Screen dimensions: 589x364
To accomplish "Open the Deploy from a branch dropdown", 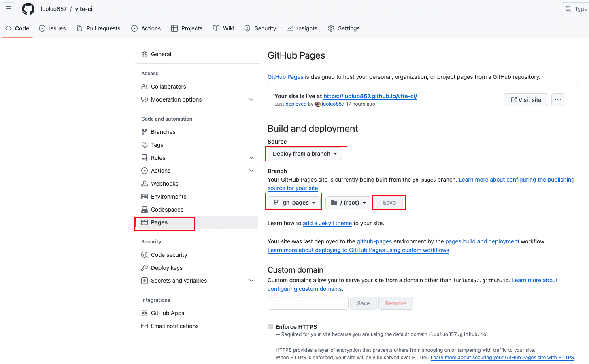I will pos(304,154).
